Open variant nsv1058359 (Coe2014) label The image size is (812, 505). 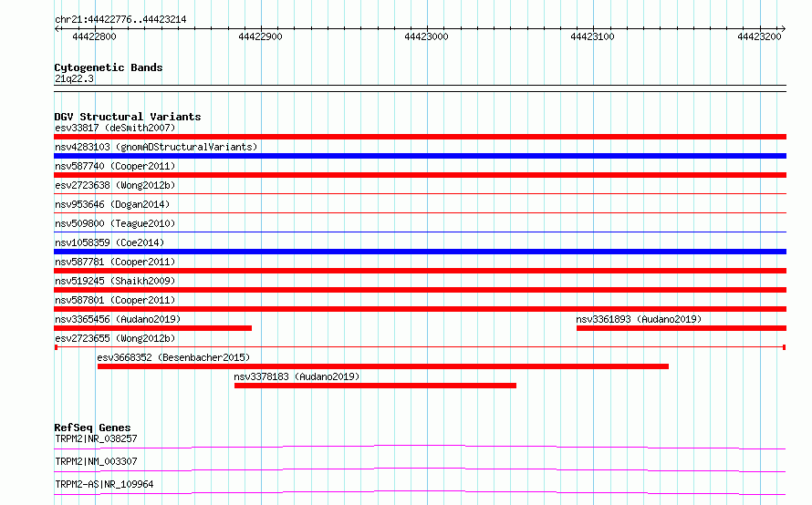pyautogui.click(x=109, y=242)
